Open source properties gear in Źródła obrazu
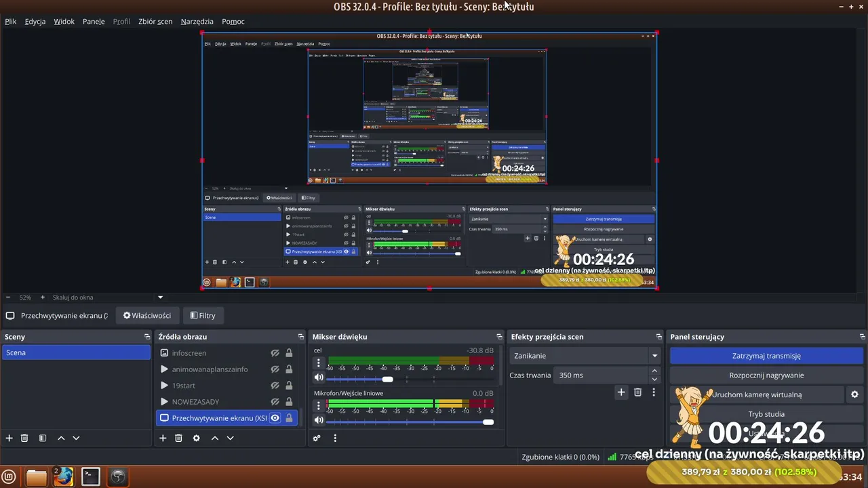The image size is (868, 488). click(197, 438)
